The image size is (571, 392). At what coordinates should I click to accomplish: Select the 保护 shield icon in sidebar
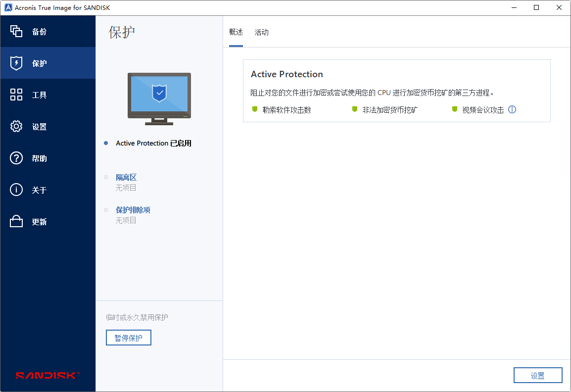tap(16, 63)
